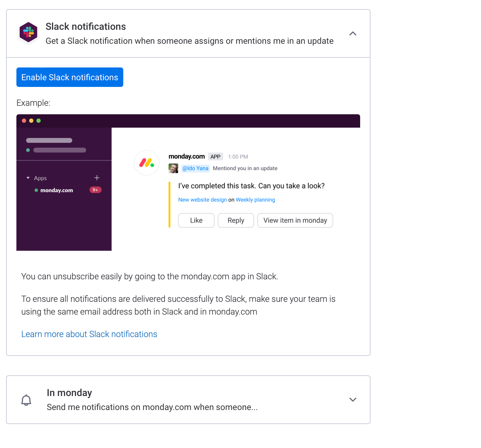Open Learn more about Slack notifications link
Viewport: 481px width, 448px height.
point(89,334)
